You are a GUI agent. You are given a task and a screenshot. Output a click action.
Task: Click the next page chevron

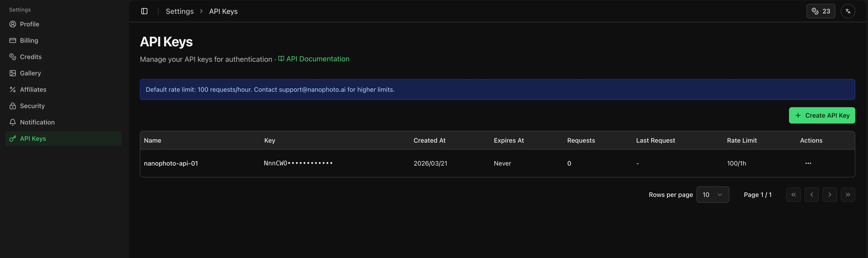pyautogui.click(x=830, y=195)
